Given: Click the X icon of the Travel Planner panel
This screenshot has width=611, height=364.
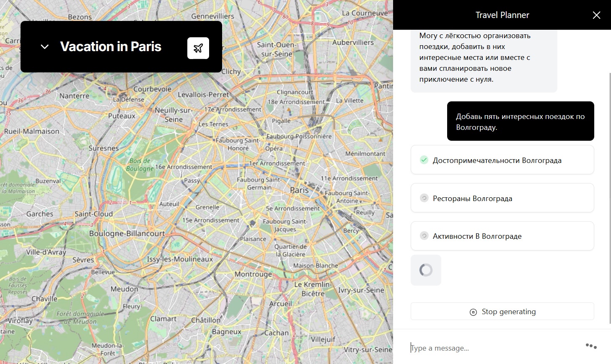Looking at the screenshot, I should [x=596, y=15].
